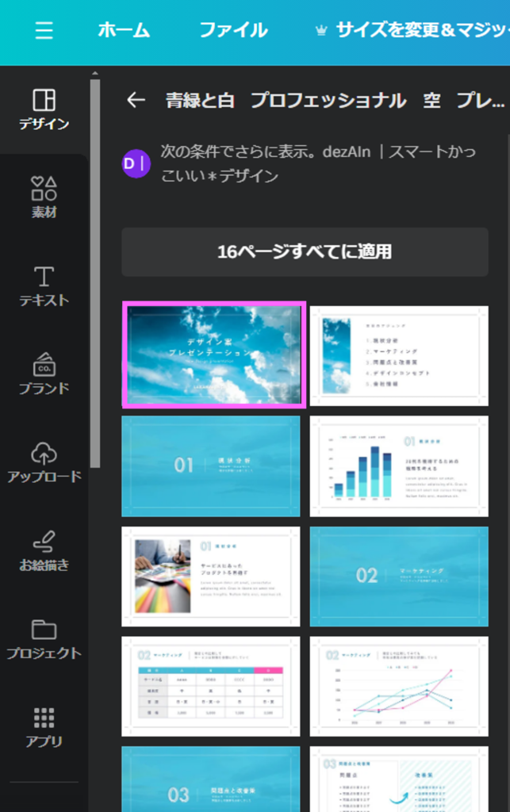Open the ファイル menu

point(233,31)
